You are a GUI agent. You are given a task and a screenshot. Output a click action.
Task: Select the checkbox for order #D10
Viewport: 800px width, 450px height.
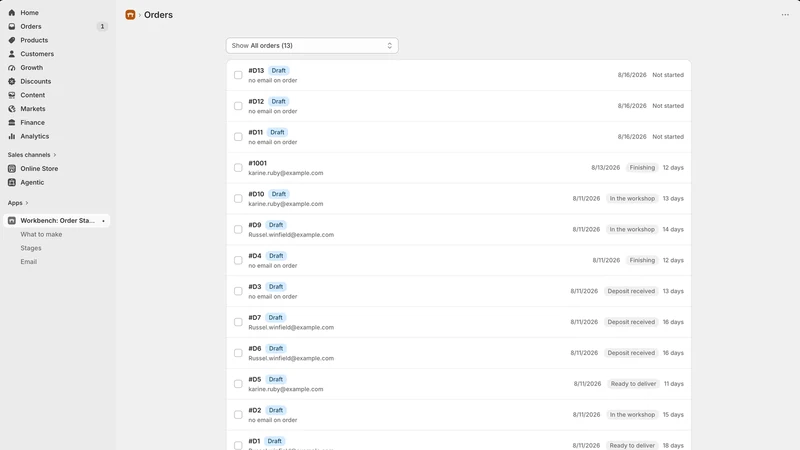238,198
